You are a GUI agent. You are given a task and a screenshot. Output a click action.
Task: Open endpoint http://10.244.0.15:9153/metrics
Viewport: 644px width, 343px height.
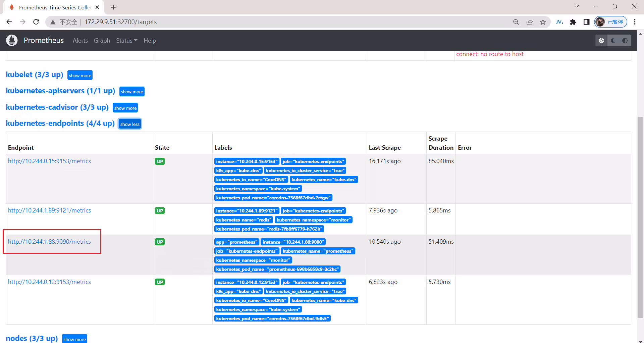coord(49,161)
